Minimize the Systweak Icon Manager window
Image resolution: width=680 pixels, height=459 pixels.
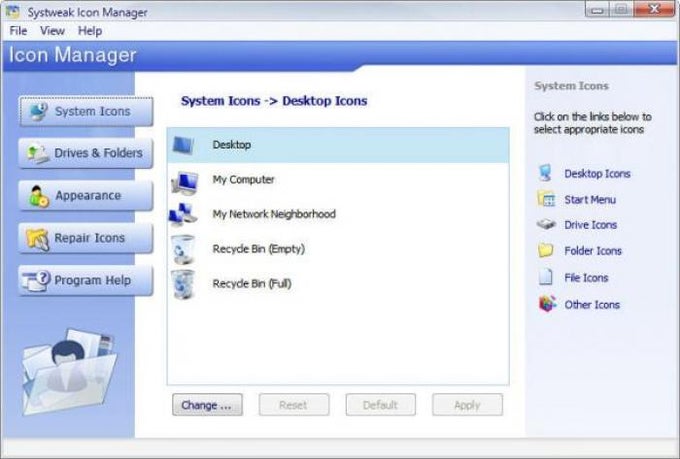tap(597, 10)
